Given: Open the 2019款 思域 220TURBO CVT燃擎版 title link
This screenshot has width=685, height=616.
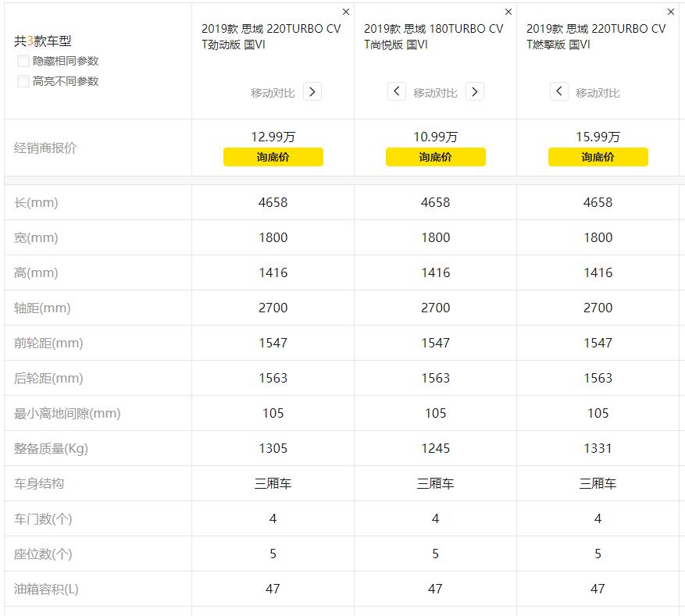Looking at the screenshot, I should 596,37.
